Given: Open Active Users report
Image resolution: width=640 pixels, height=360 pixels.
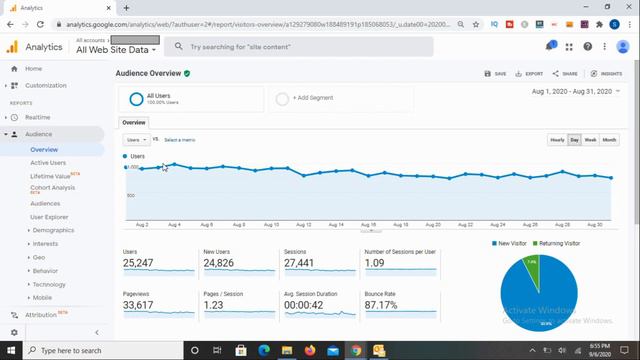Looking at the screenshot, I should click(48, 163).
